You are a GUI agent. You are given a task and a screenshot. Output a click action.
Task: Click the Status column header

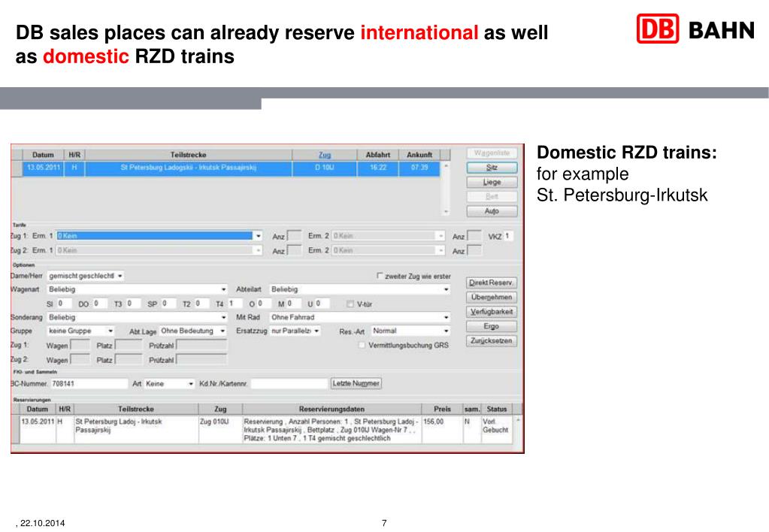(496, 409)
